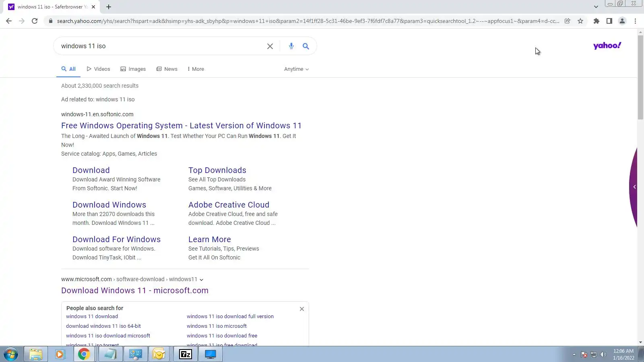The width and height of the screenshot is (644, 362).
Task: Open the Download sitelink
Action: pos(91,171)
